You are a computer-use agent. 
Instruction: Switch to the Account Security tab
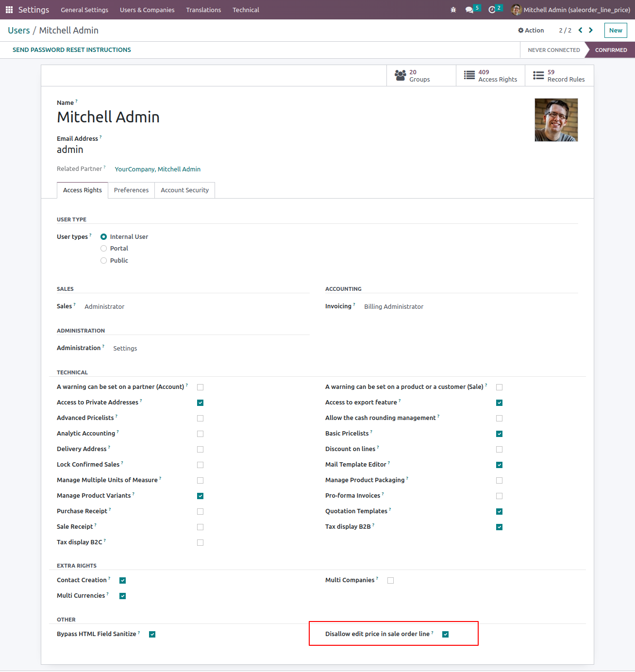click(x=185, y=190)
